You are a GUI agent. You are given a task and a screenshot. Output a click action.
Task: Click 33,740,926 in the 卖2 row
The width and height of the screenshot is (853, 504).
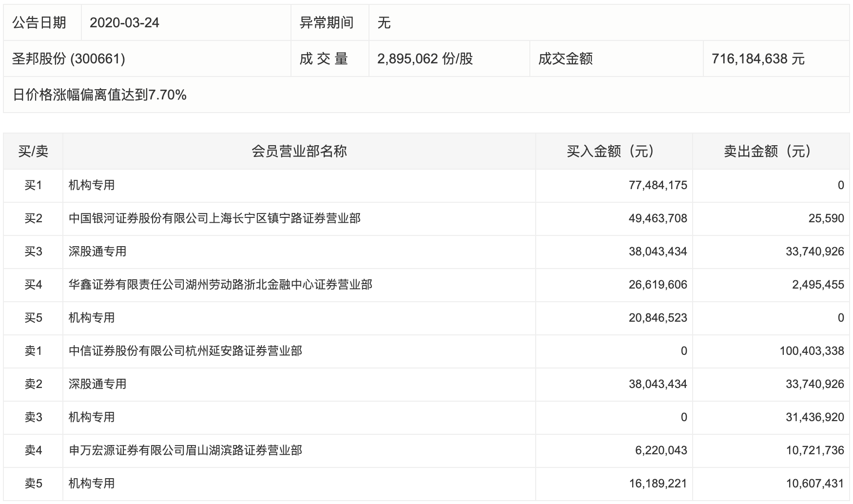pyautogui.click(x=815, y=384)
